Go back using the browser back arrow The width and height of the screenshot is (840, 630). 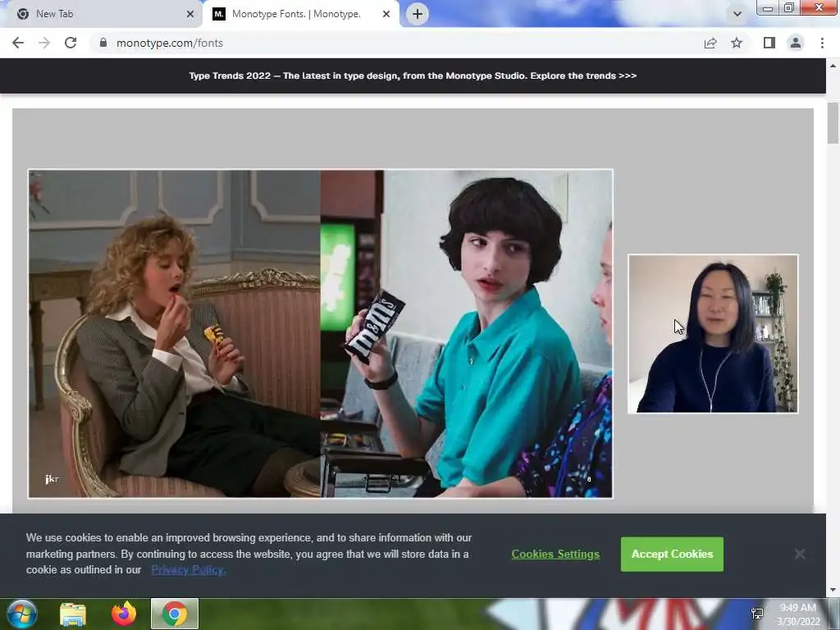click(x=18, y=43)
